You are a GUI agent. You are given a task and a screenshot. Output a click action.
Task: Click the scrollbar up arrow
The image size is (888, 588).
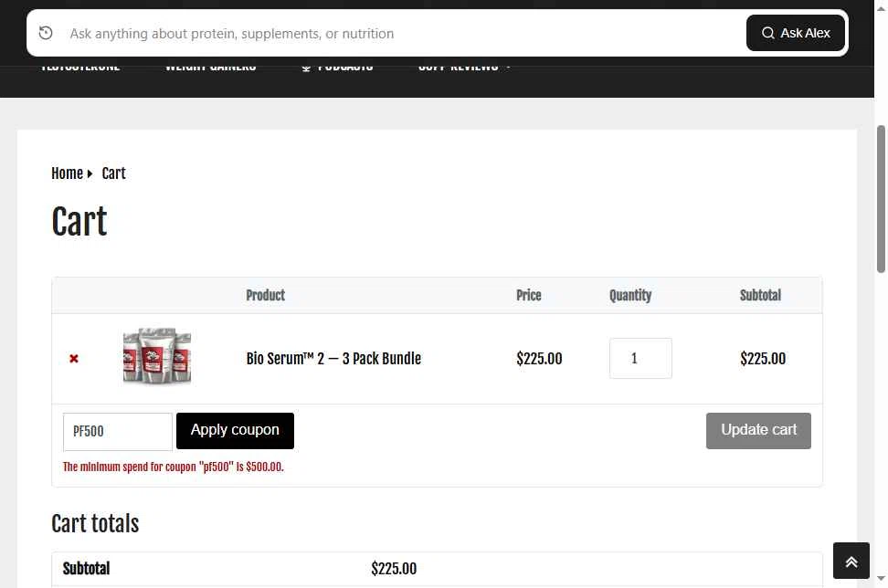tap(881, 8)
